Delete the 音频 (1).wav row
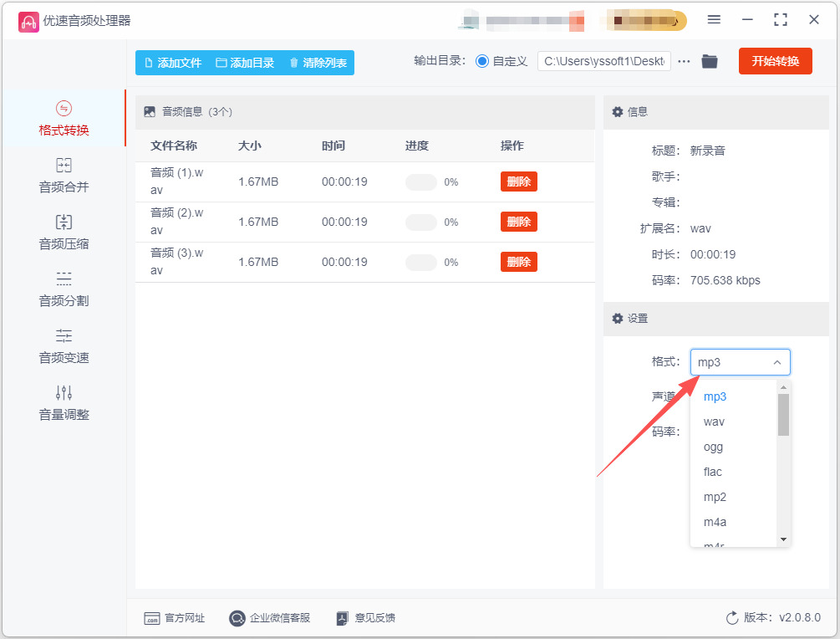The width and height of the screenshot is (840, 639). coord(518,181)
